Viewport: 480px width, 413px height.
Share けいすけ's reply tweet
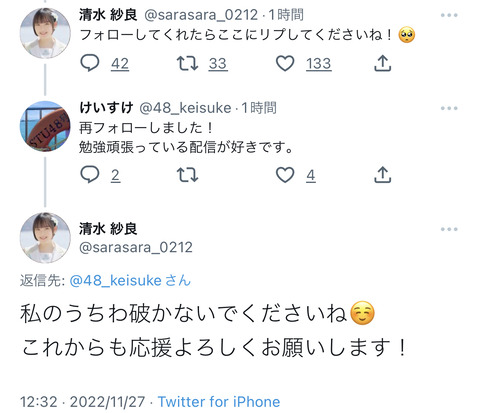coord(382,175)
